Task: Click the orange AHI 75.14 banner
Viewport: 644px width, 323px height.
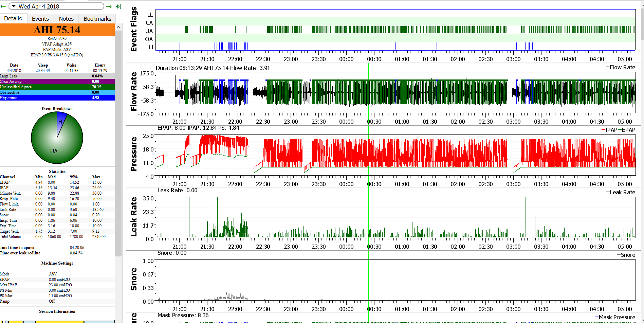Action: (57, 30)
